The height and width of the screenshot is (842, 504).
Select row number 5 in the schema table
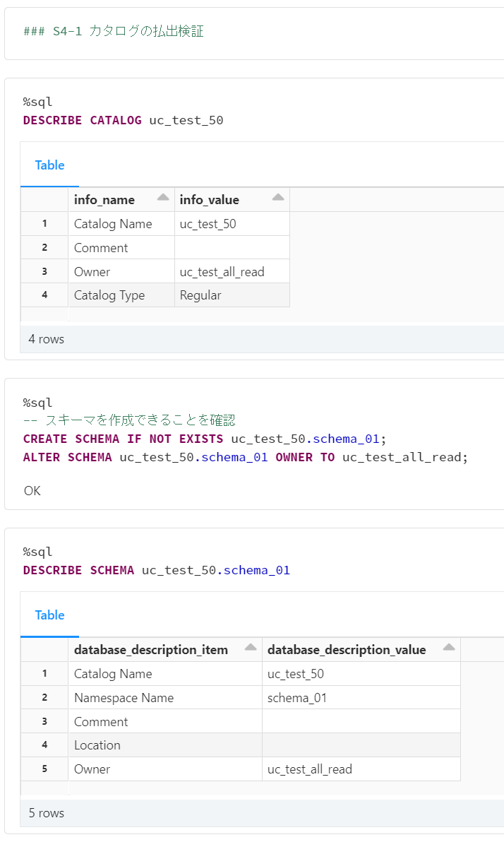pos(44,769)
